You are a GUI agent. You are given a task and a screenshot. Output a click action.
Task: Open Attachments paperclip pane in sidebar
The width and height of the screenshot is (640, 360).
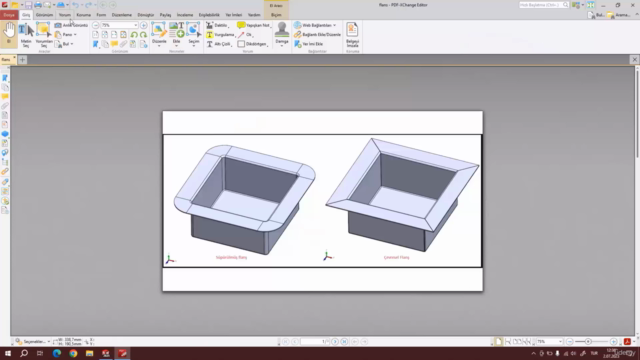pyautogui.click(x=5, y=106)
